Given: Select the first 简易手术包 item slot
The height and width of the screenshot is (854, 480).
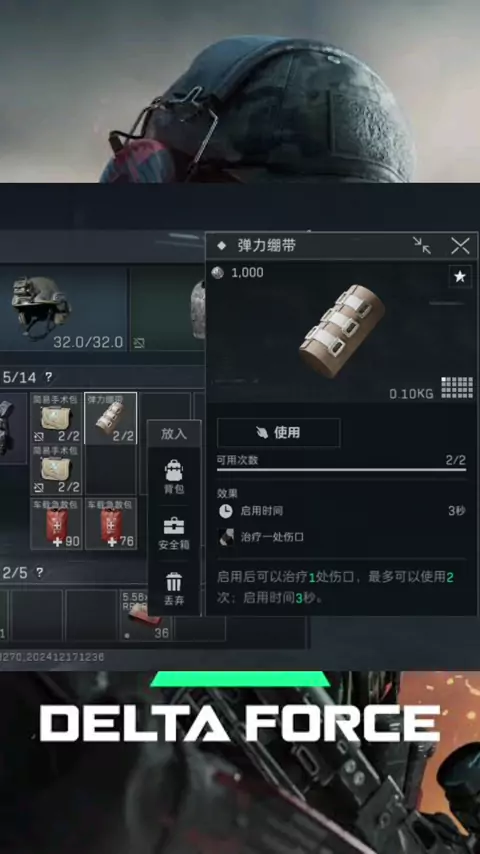Looking at the screenshot, I should point(57,418).
